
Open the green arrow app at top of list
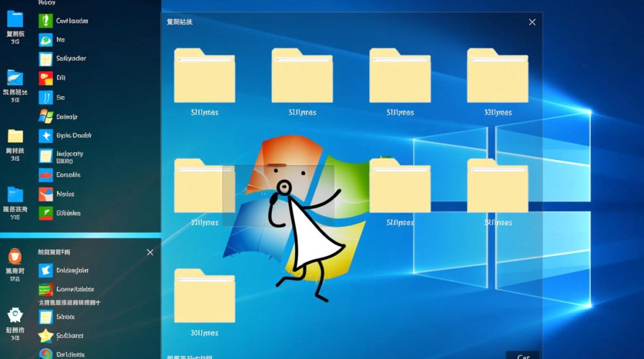46,21
